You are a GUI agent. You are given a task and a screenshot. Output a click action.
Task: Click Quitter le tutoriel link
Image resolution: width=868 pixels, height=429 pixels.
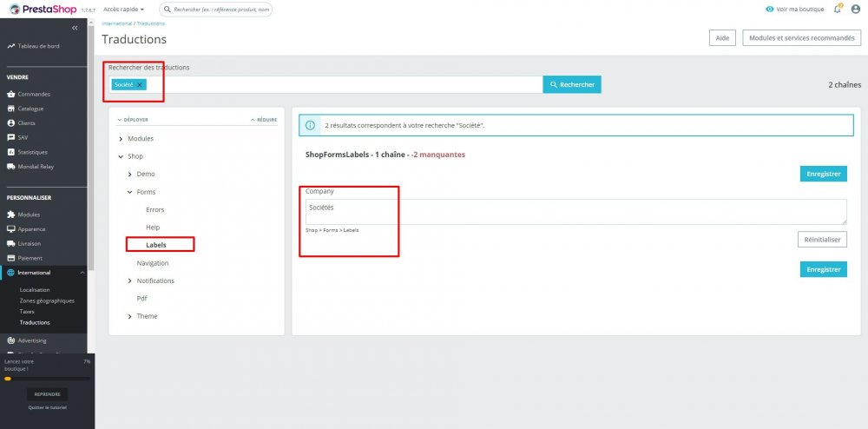click(x=47, y=408)
